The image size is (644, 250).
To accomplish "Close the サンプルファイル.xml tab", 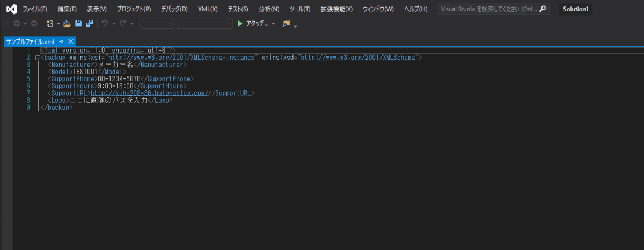I will 70,41.
